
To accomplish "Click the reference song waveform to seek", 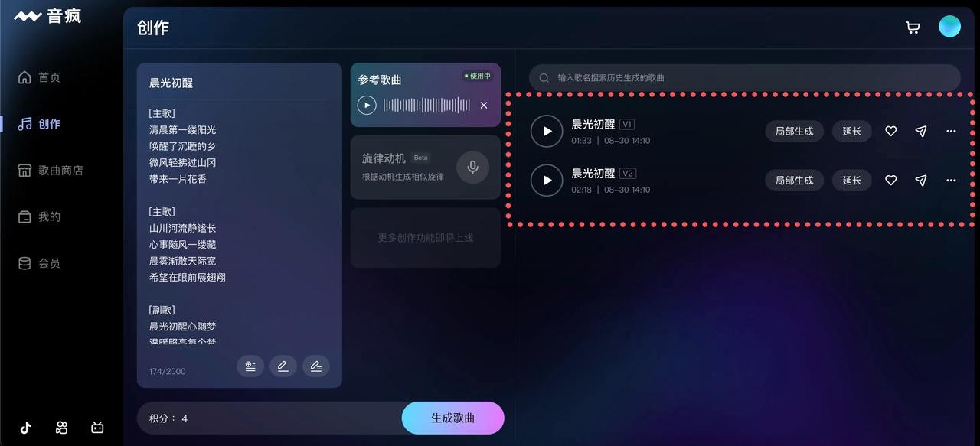I will [426, 106].
